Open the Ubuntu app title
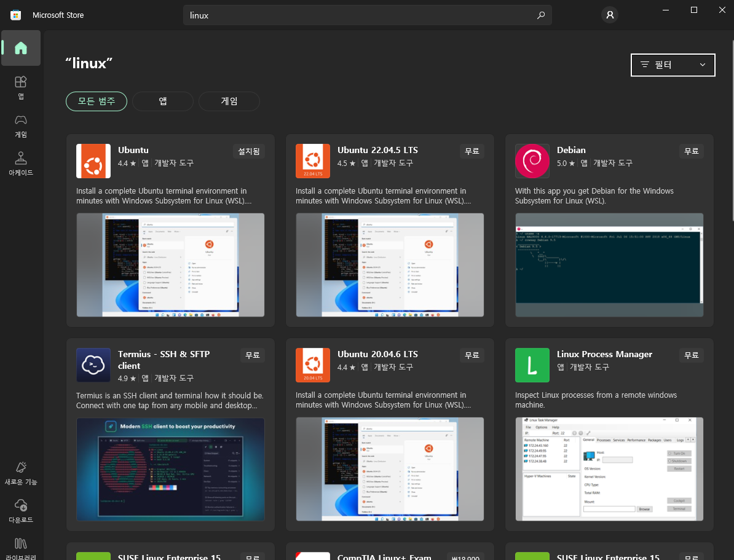Image resolution: width=734 pixels, height=560 pixels. pos(133,150)
